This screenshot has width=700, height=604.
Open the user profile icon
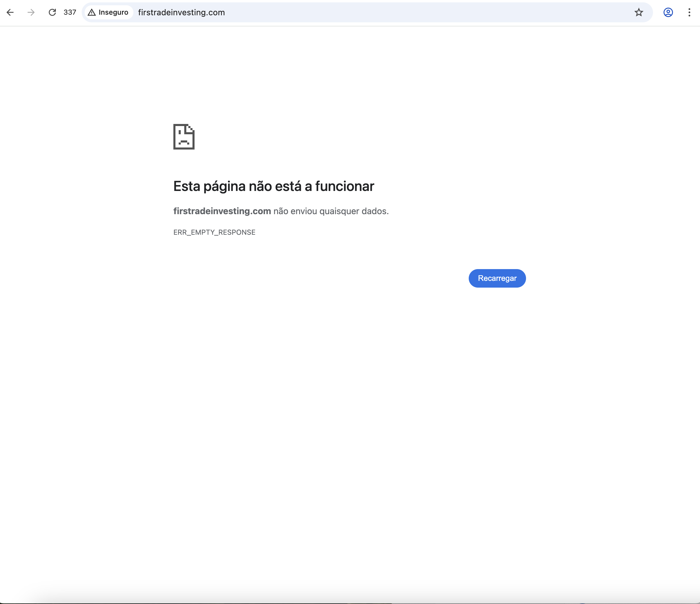pos(668,13)
